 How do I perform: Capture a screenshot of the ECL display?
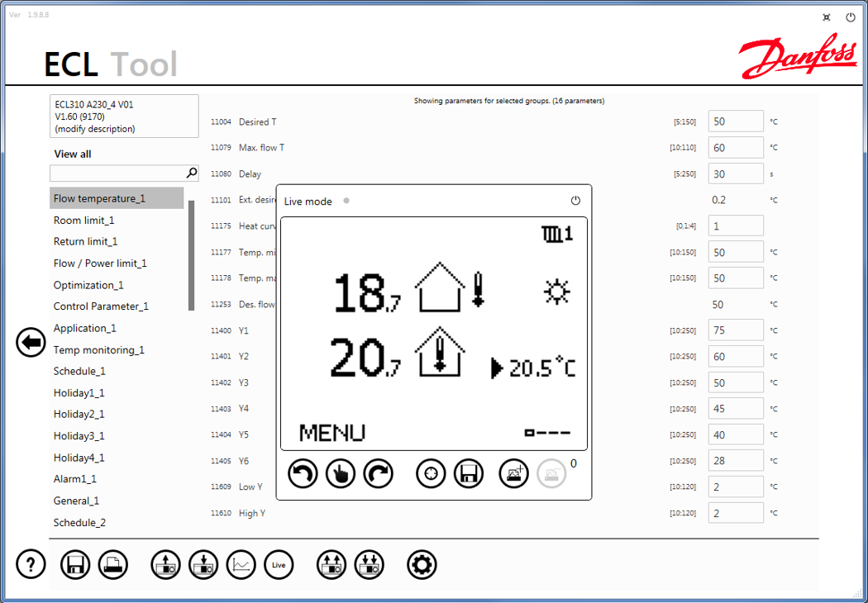513,473
